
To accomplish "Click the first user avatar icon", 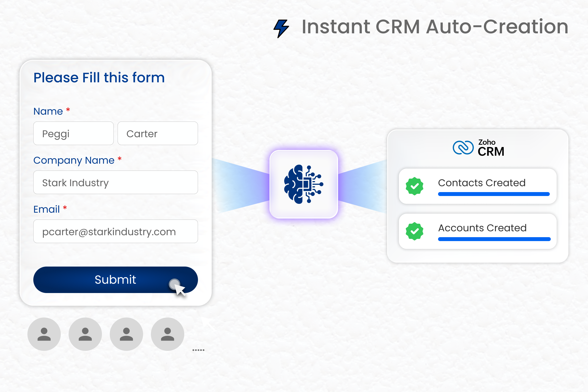I will (44, 334).
